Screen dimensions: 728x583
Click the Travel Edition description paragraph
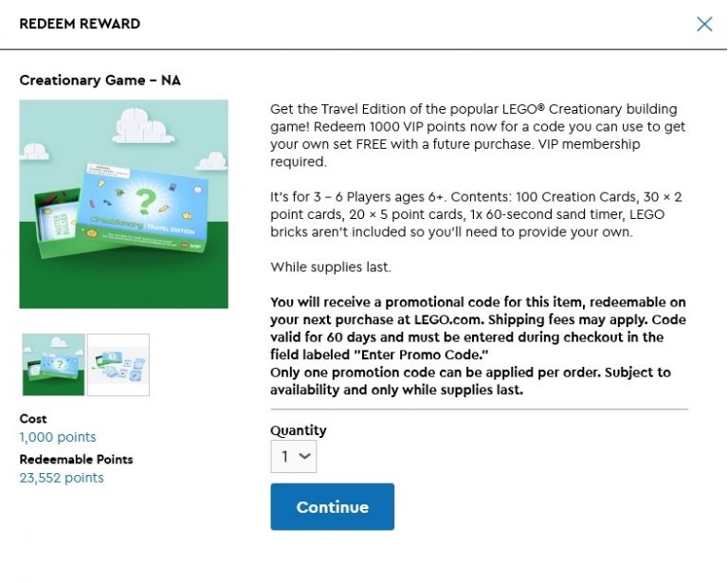(x=478, y=135)
